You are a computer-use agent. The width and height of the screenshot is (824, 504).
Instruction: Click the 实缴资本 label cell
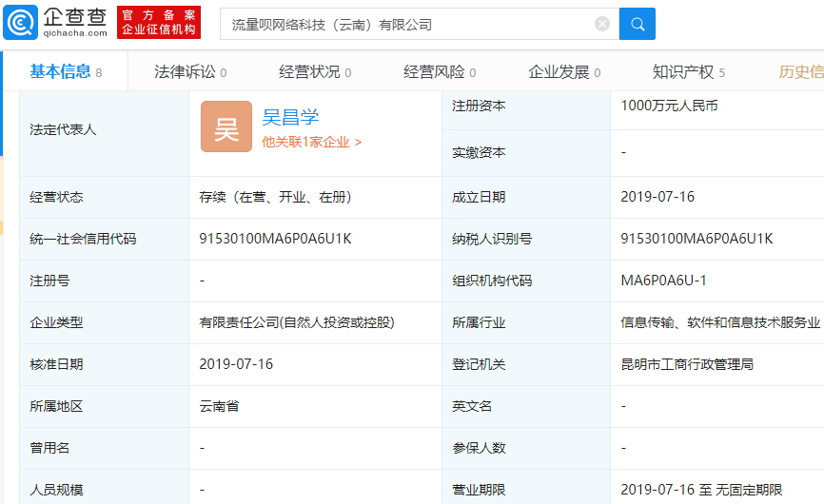(526, 153)
